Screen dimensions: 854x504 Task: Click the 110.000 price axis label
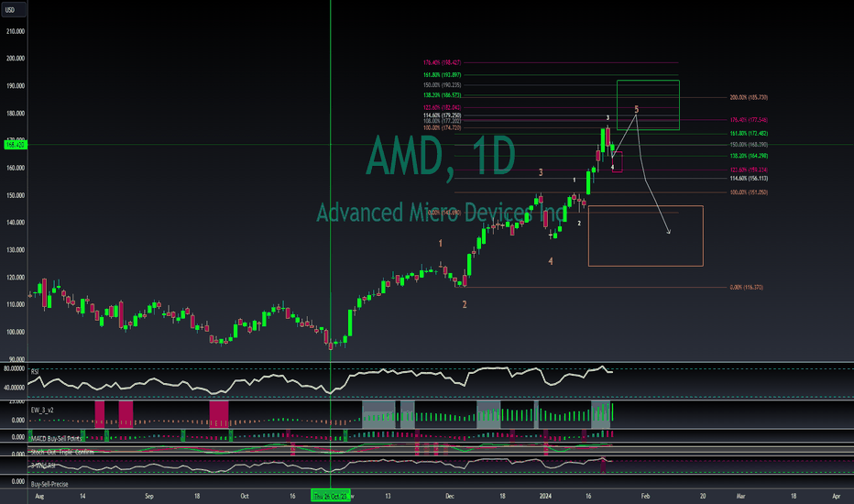[16, 304]
